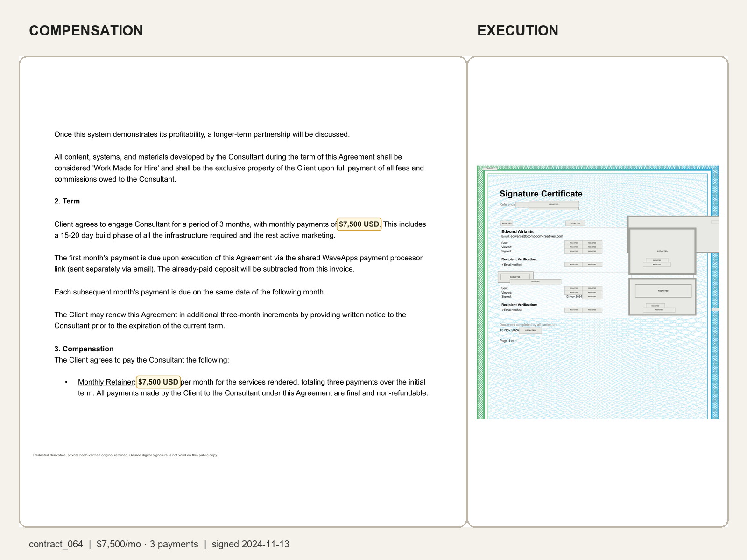
Task: Click the 'Signed: 13 Nov 2024' date value
Action: pyautogui.click(x=573, y=297)
